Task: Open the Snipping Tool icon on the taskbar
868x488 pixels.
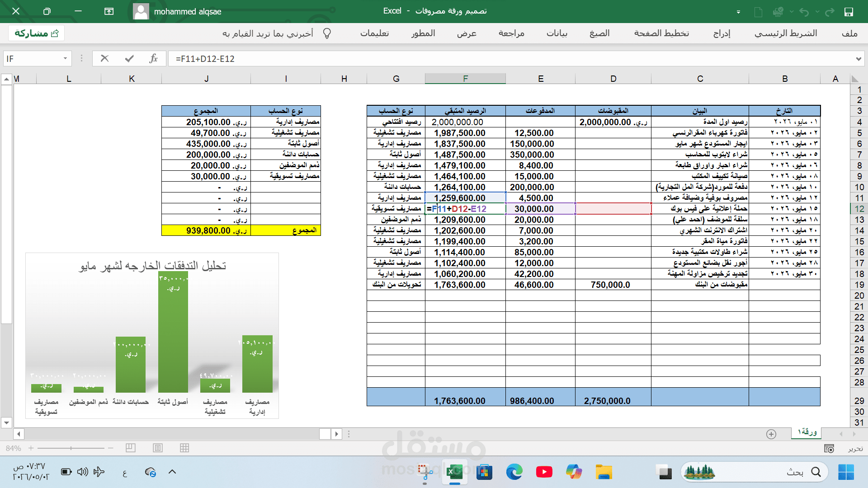Action: [x=425, y=472]
